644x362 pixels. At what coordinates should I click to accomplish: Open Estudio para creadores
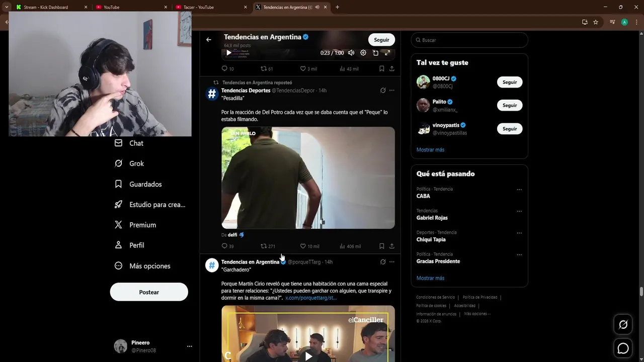pyautogui.click(x=150, y=205)
